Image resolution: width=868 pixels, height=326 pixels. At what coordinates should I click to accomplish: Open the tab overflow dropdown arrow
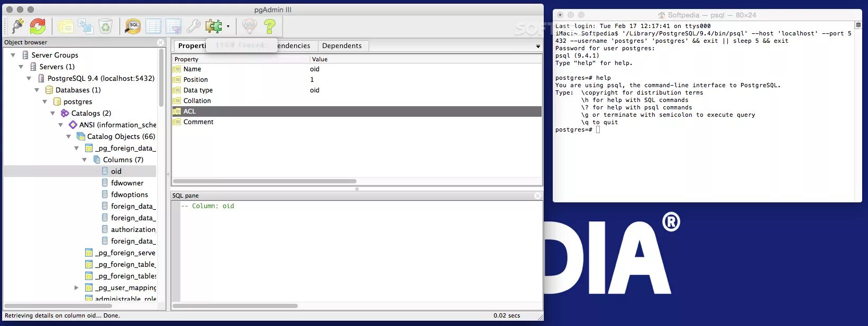click(x=538, y=46)
